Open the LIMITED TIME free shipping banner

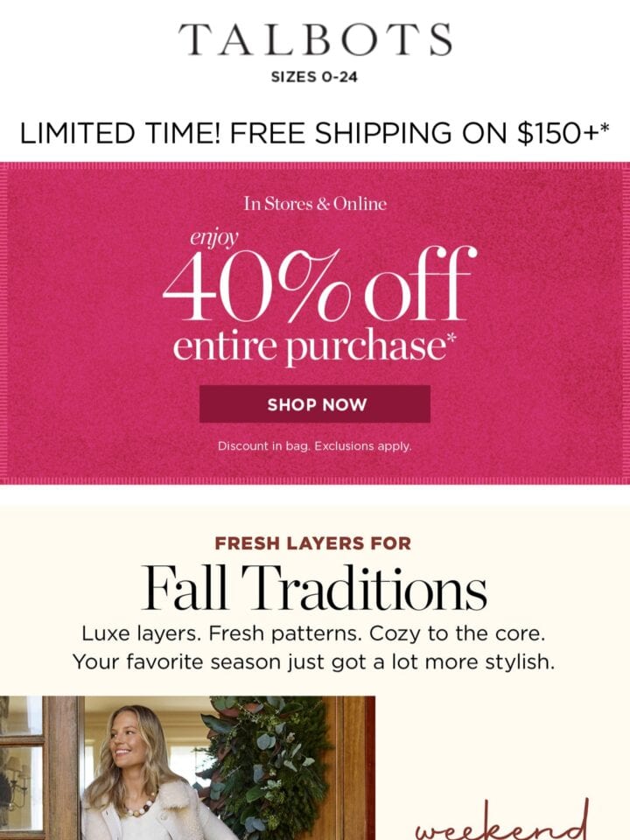click(315, 133)
